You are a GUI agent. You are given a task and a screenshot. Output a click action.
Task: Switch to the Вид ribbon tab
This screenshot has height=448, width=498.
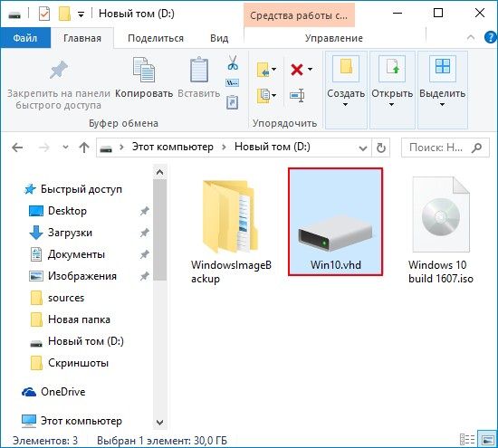tap(219, 38)
